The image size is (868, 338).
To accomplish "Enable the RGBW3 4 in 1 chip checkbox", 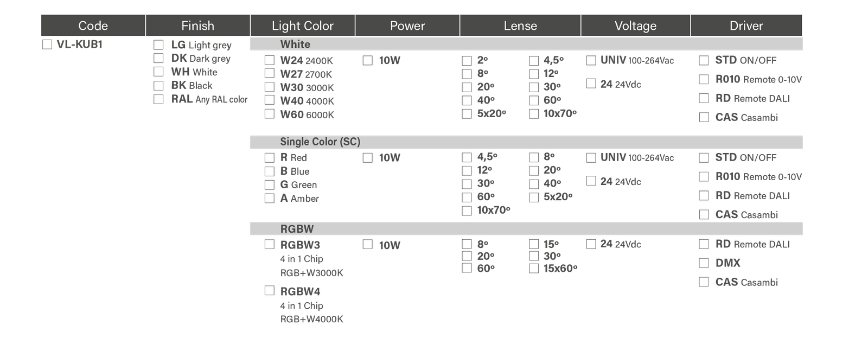I will (x=270, y=245).
